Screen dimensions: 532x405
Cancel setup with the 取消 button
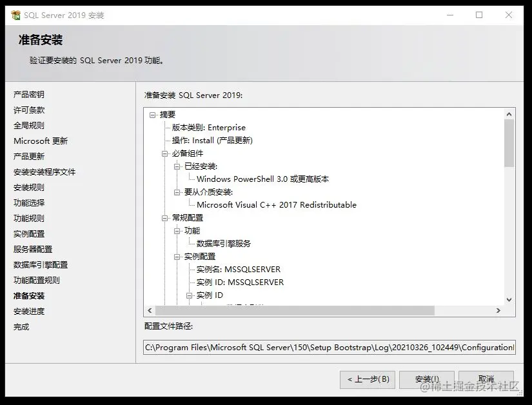point(486,380)
